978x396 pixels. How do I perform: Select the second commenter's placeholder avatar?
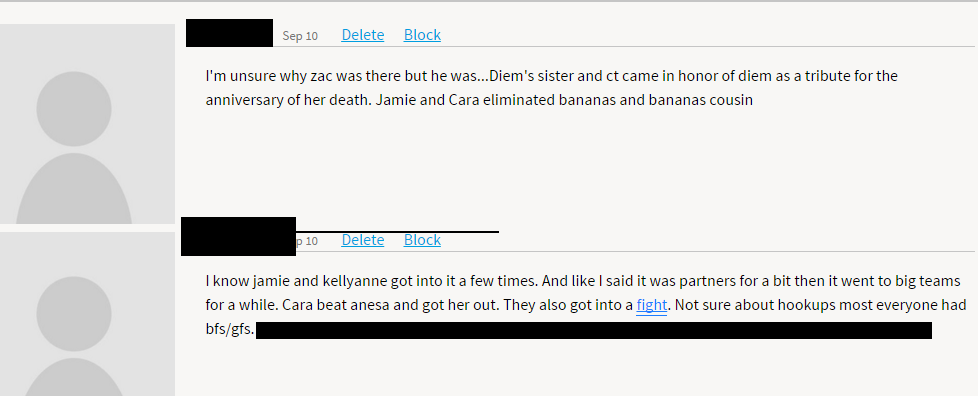point(87,314)
